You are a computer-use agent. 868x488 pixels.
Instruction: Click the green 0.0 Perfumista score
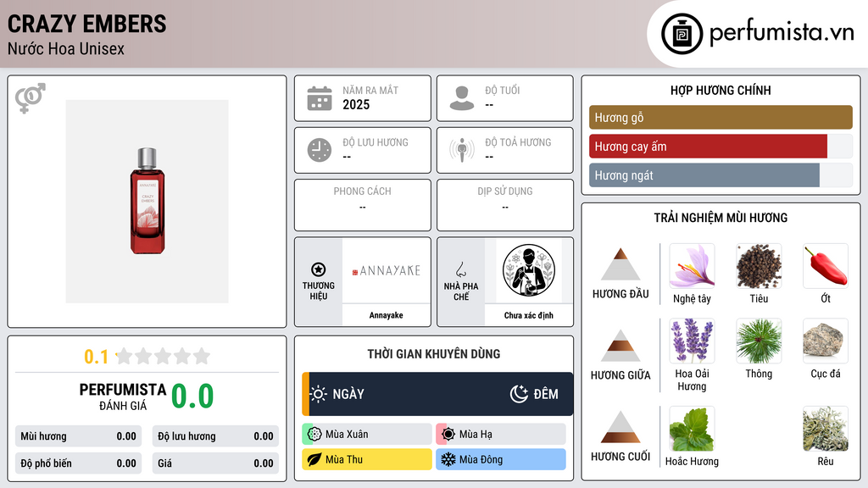(192, 396)
